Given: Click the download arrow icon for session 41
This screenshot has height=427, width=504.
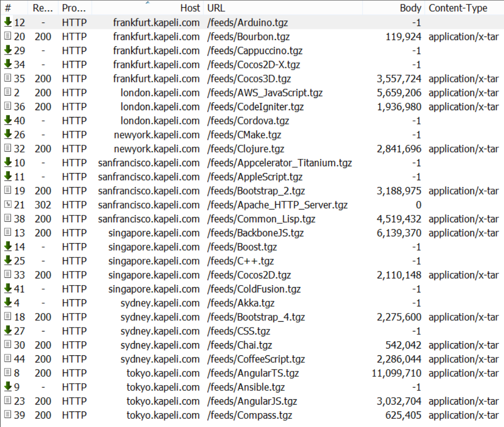Looking at the screenshot, I should 8,288.
